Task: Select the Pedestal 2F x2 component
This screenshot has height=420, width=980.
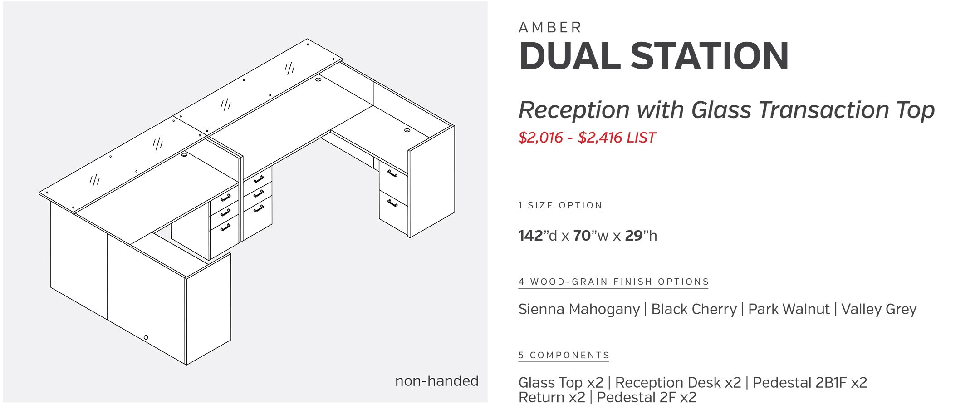Action: coord(646,398)
